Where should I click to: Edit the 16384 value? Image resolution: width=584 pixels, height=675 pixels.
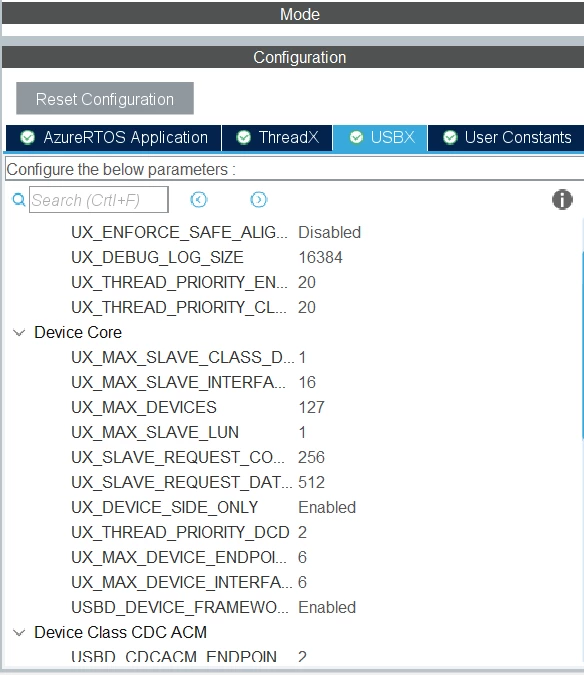pos(320,257)
